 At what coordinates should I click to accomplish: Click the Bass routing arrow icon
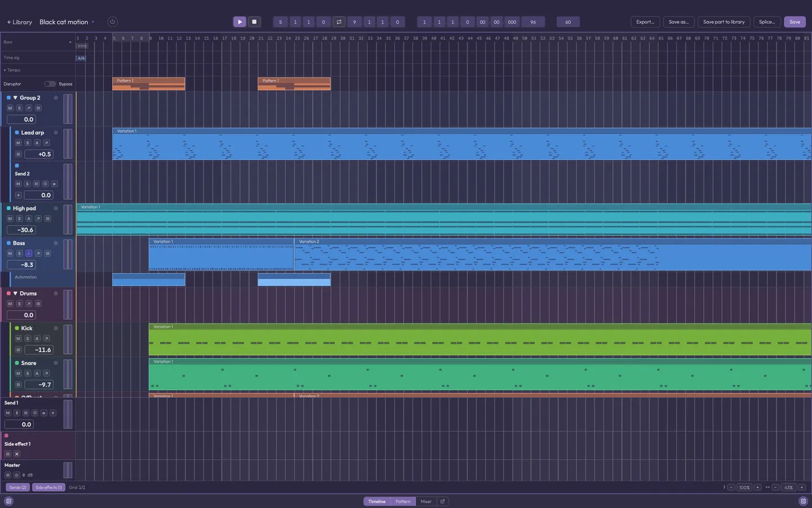tap(38, 253)
